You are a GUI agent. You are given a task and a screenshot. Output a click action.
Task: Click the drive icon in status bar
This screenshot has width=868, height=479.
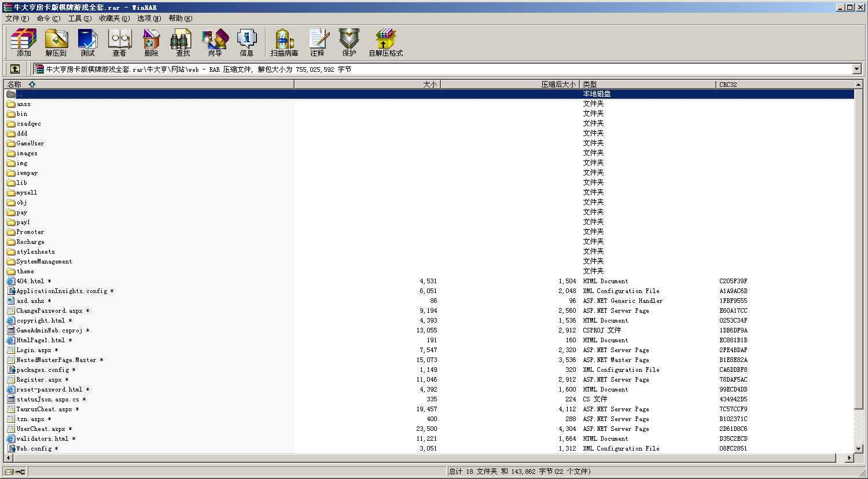9,471
